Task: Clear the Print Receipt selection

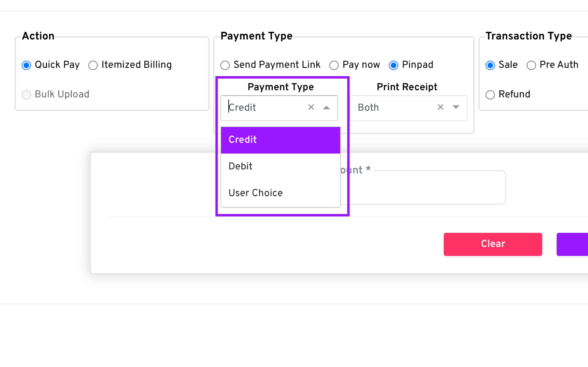Action: [440, 107]
